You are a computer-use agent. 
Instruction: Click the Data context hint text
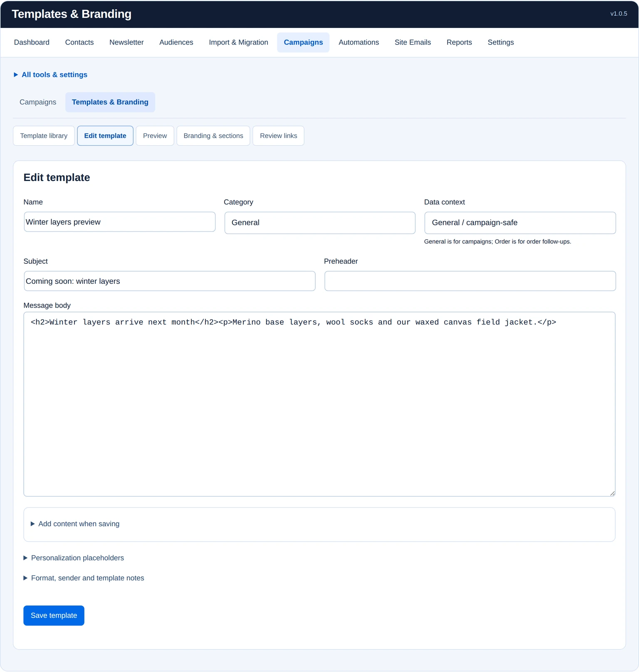(x=498, y=242)
